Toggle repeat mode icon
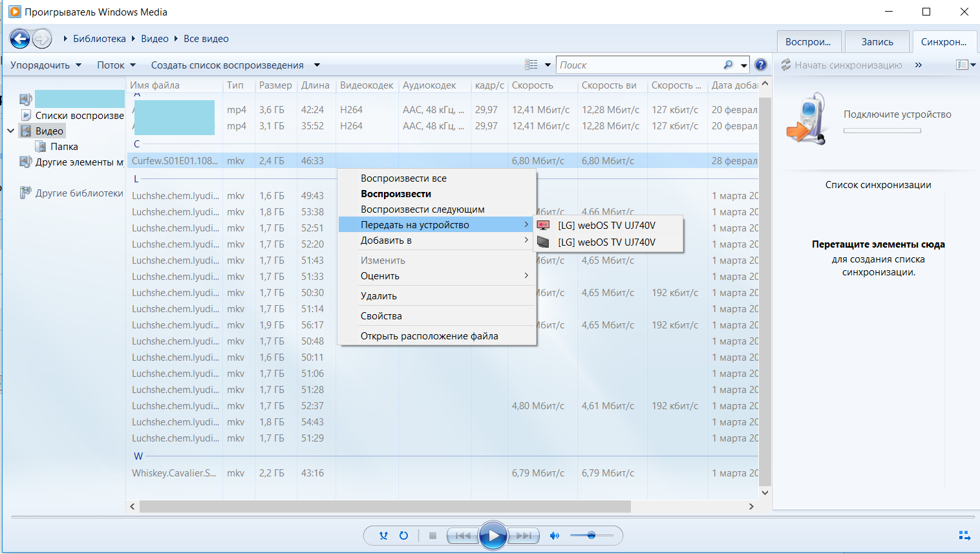 (x=404, y=535)
